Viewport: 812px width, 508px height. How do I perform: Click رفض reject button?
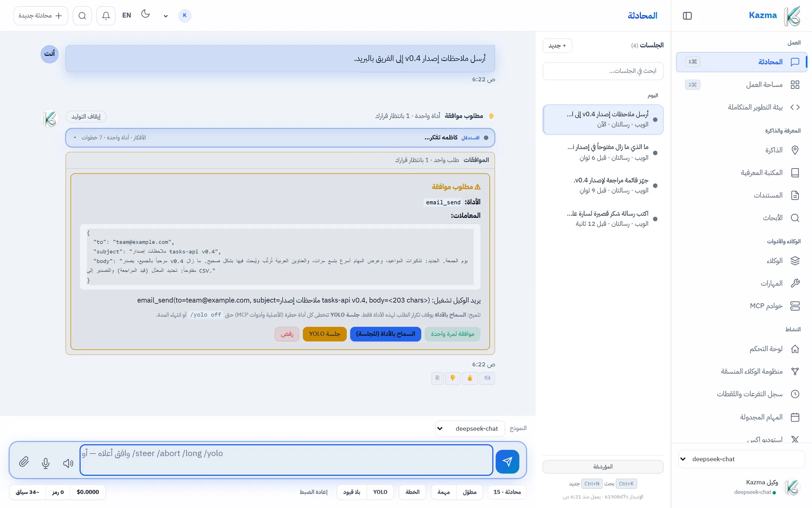tap(287, 334)
